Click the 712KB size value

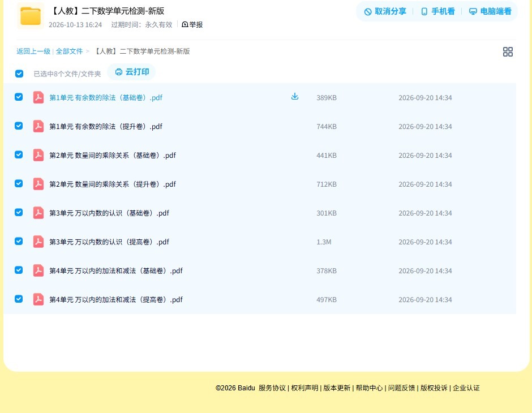tap(327, 184)
